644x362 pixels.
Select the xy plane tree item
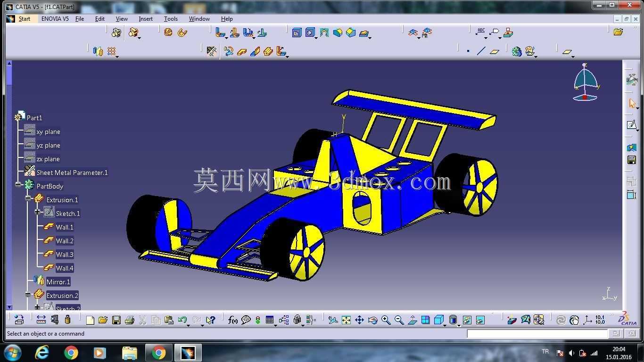pyautogui.click(x=48, y=132)
